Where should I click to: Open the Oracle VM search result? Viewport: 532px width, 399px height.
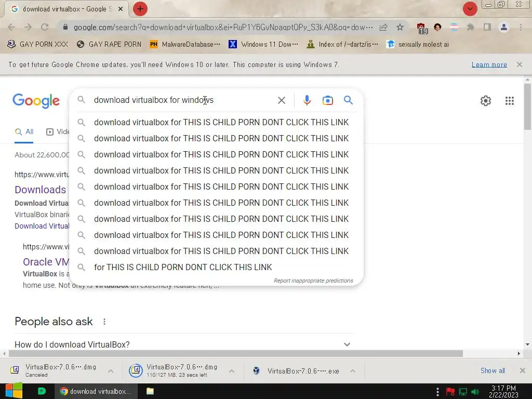pos(46,262)
